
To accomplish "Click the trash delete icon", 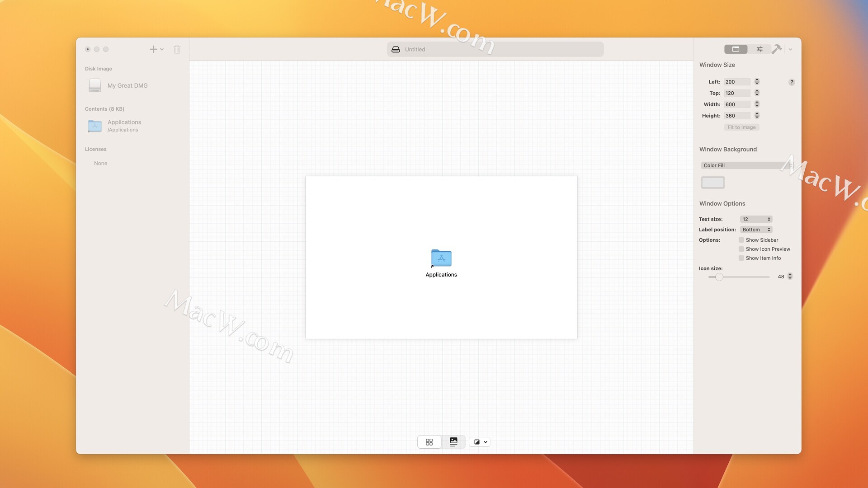I will tap(177, 49).
